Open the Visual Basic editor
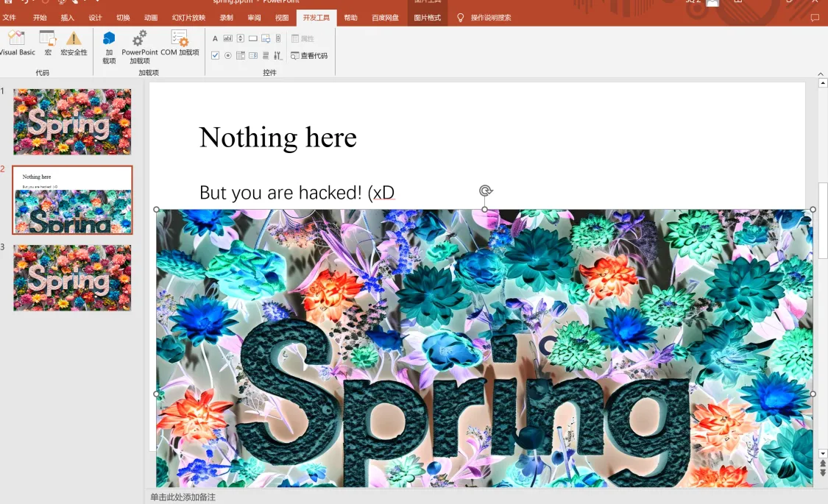Image resolution: width=828 pixels, height=504 pixels. click(x=16, y=42)
